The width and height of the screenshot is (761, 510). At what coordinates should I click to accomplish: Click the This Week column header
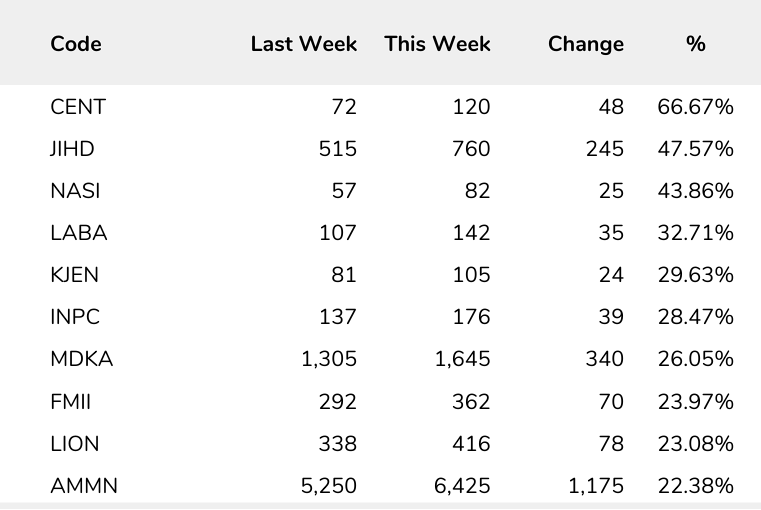(437, 44)
